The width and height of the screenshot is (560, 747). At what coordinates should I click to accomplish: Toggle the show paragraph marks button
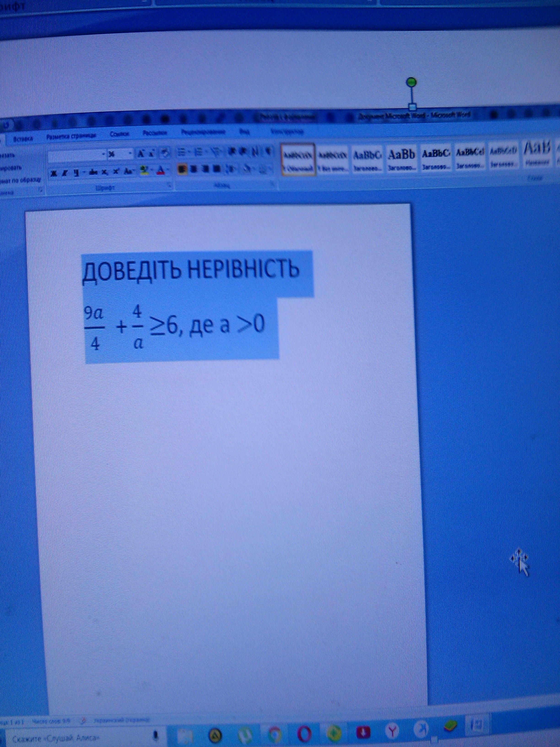coord(269,151)
